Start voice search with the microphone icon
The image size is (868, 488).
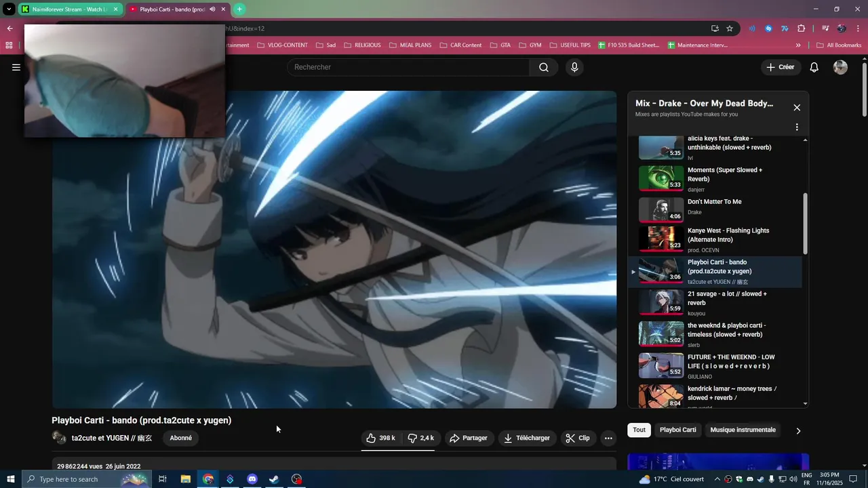pyautogui.click(x=574, y=67)
